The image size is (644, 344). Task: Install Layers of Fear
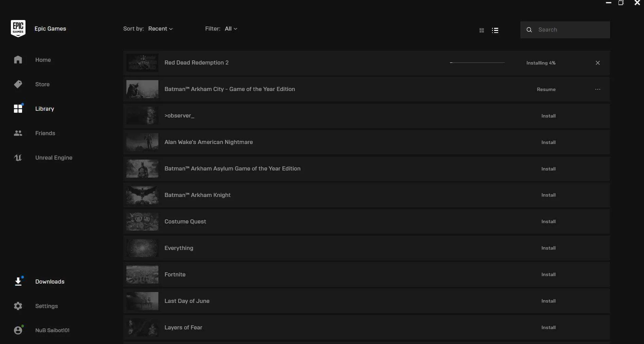(x=549, y=327)
